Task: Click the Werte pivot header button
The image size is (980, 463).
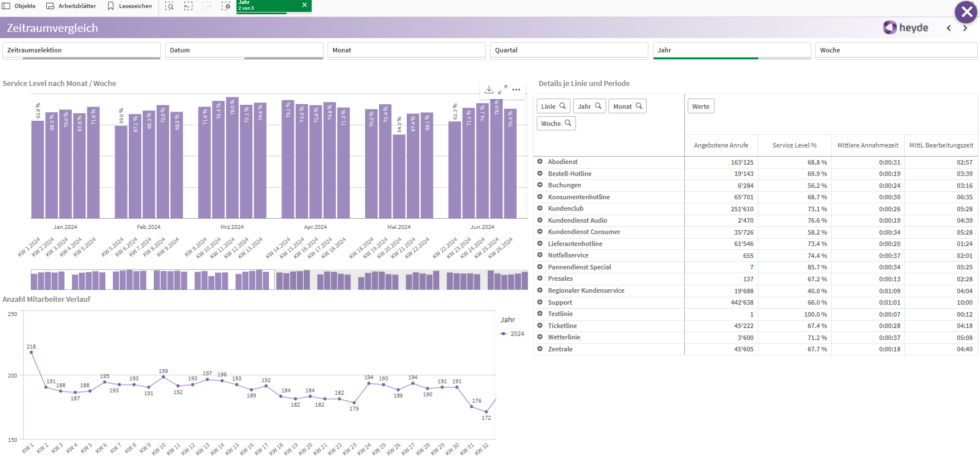Action: click(x=700, y=106)
